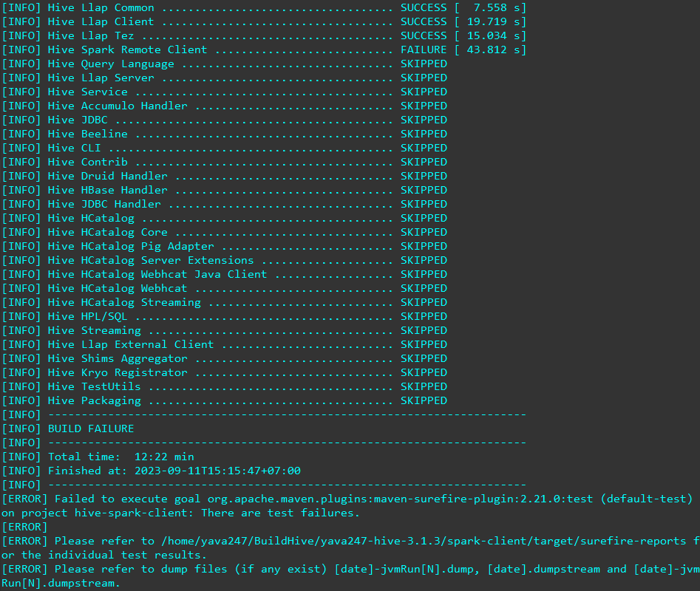700x591 pixels.
Task: Click the BUILD FAILURE line
Action: 91,428
